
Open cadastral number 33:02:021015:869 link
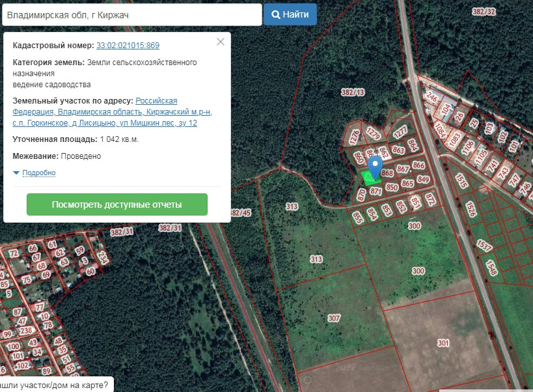(128, 45)
